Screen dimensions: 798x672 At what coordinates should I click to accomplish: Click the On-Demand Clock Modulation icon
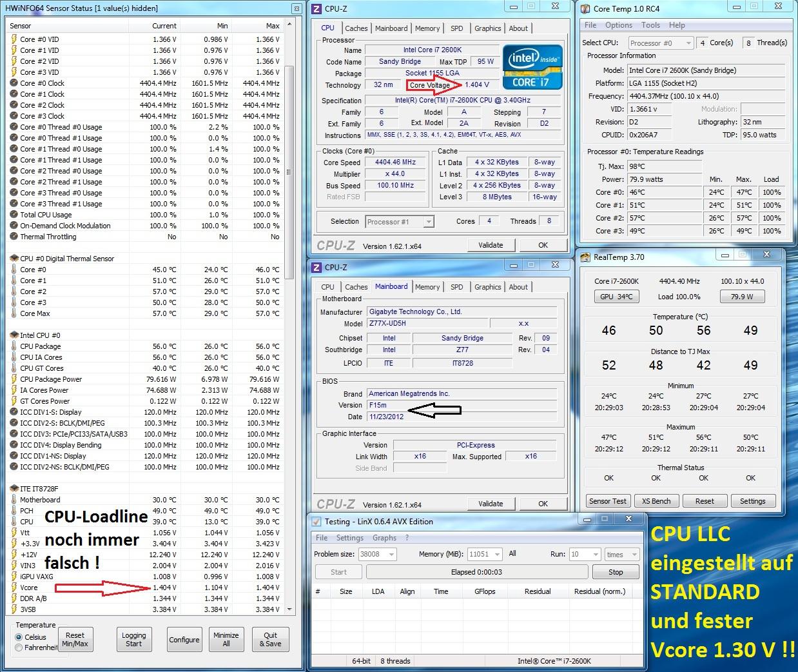(x=14, y=225)
